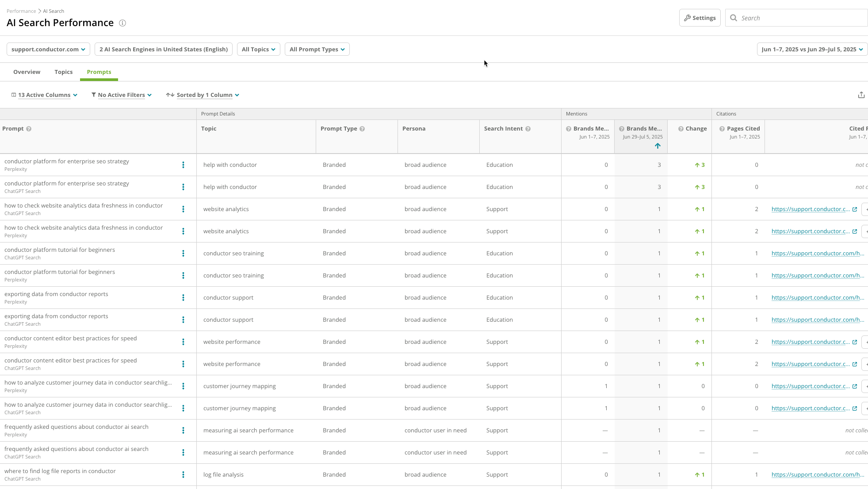Image resolution: width=868 pixels, height=489 pixels.
Task: Click the external link icon next to the website analytics citation
Action: point(855,209)
